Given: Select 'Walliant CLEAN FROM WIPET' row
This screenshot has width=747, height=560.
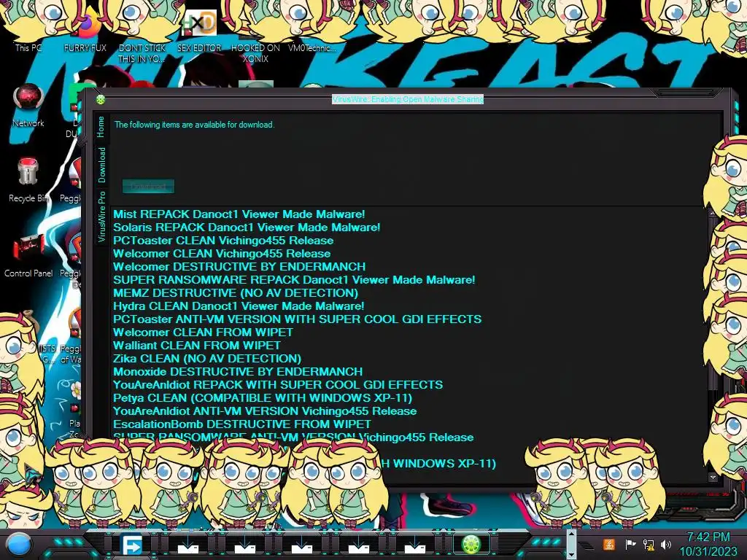Looking at the screenshot, I should coord(197,345).
